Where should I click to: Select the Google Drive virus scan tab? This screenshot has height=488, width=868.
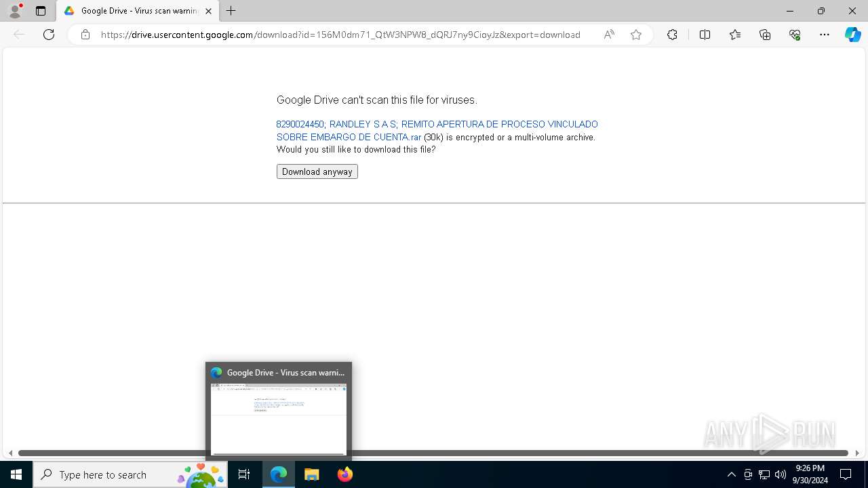138,11
